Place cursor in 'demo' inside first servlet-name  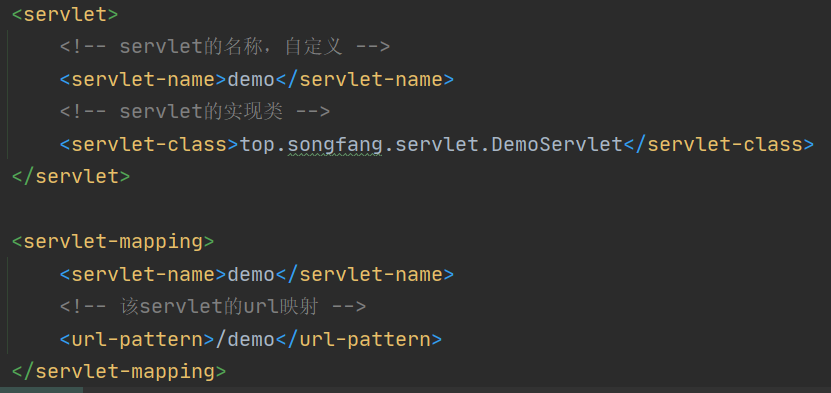point(251,79)
